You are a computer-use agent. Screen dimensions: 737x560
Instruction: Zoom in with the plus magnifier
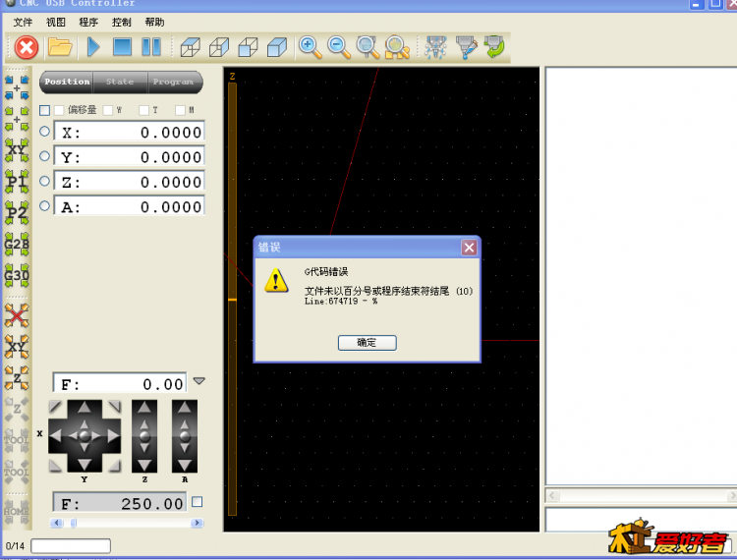coord(311,47)
